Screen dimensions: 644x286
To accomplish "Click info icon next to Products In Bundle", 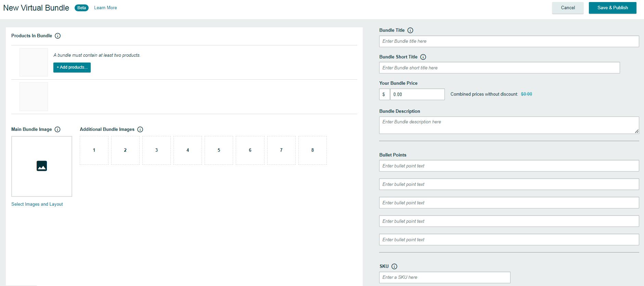I will click(58, 36).
